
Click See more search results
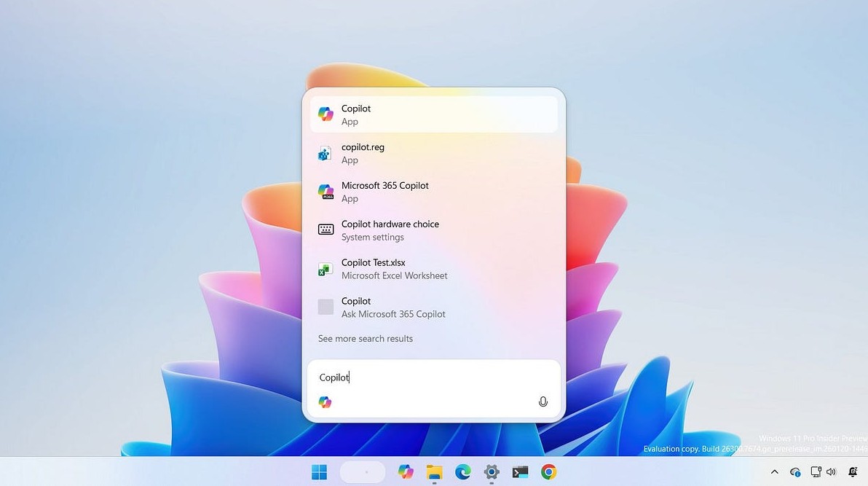(366, 339)
